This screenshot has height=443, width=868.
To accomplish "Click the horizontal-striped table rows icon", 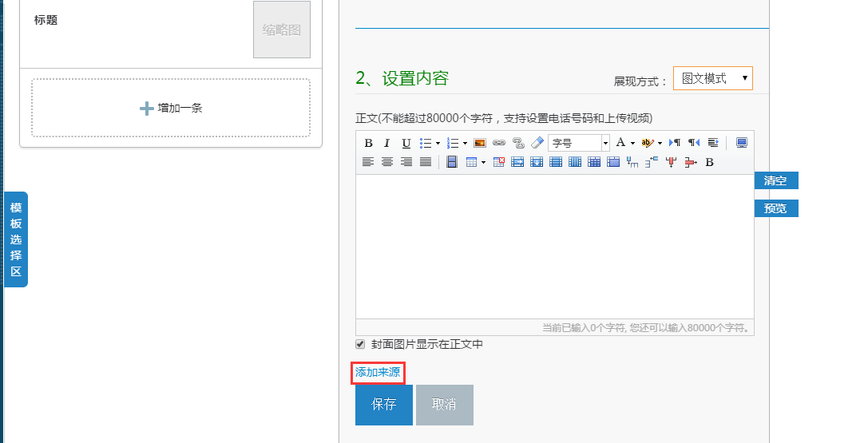I will click(556, 162).
